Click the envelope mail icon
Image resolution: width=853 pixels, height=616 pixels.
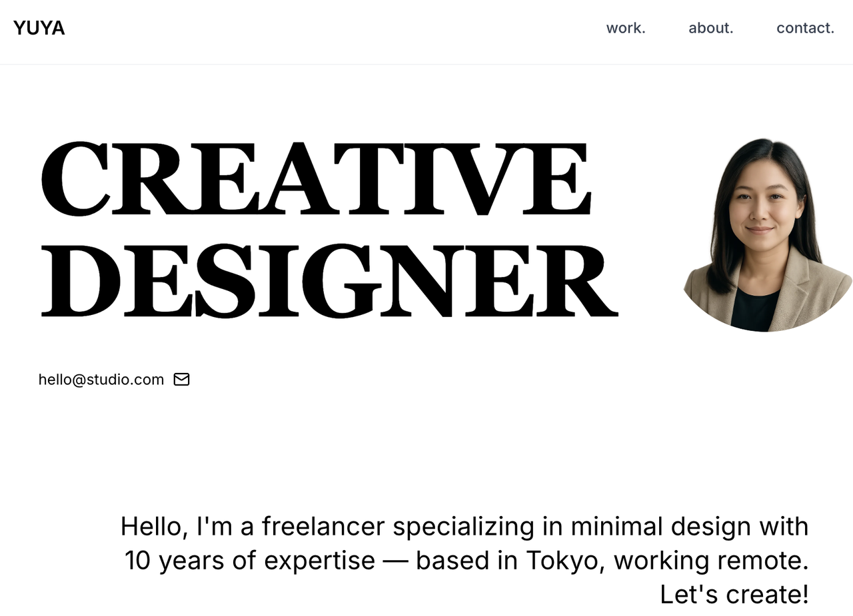point(181,380)
